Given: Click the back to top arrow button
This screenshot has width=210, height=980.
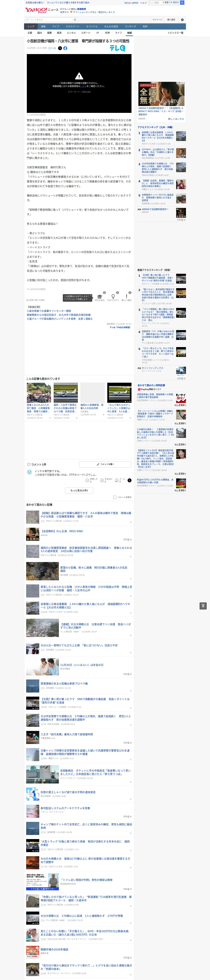Looking at the screenshot, I should click(x=203, y=606).
